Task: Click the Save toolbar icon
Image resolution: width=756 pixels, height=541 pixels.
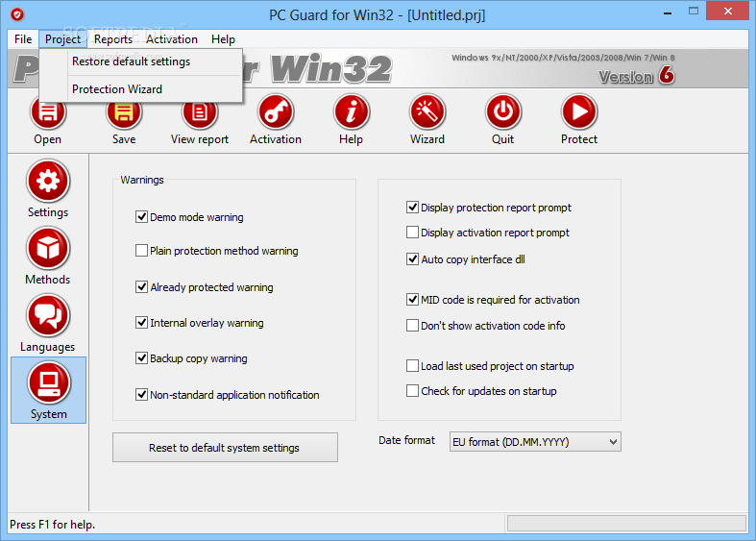Action: click(x=124, y=114)
